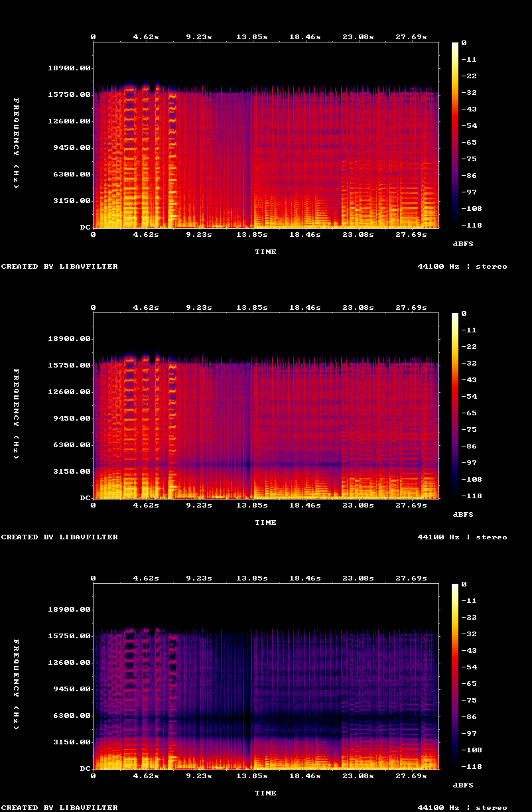Click the 'FREQUENCY (Hz)' label of the first spectrogram
The height and width of the screenshot is (812, 532).
tap(17, 143)
